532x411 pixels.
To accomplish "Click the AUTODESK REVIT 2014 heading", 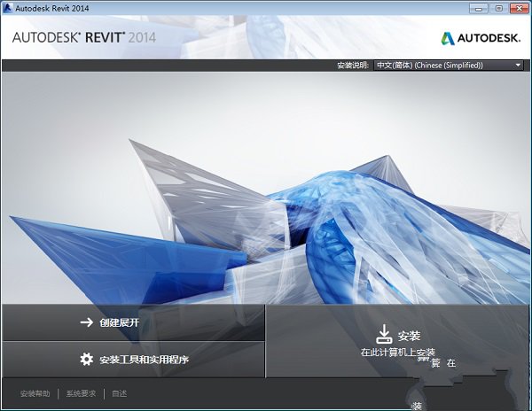I will [84, 37].
